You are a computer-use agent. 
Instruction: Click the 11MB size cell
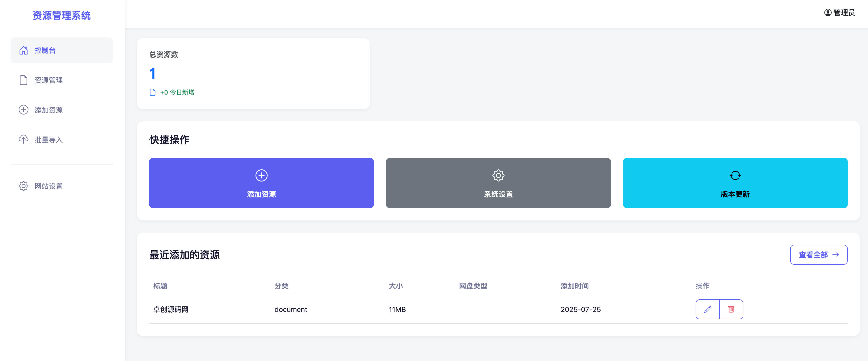[x=397, y=309]
